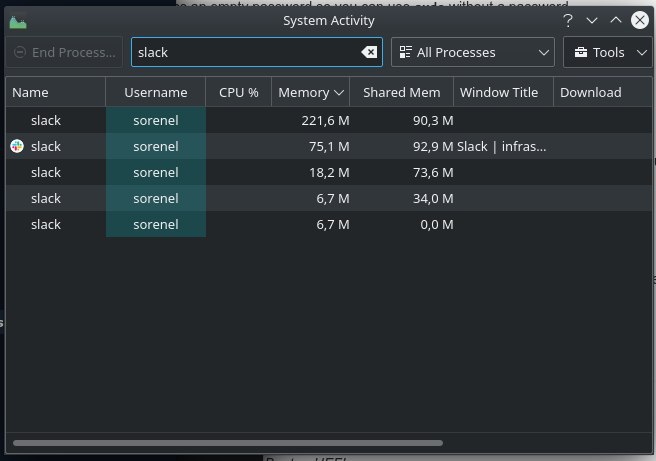Image resolution: width=656 pixels, height=461 pixels.
Task: Select the slack process using 221,6 M
Action: [x=329, y=120]
